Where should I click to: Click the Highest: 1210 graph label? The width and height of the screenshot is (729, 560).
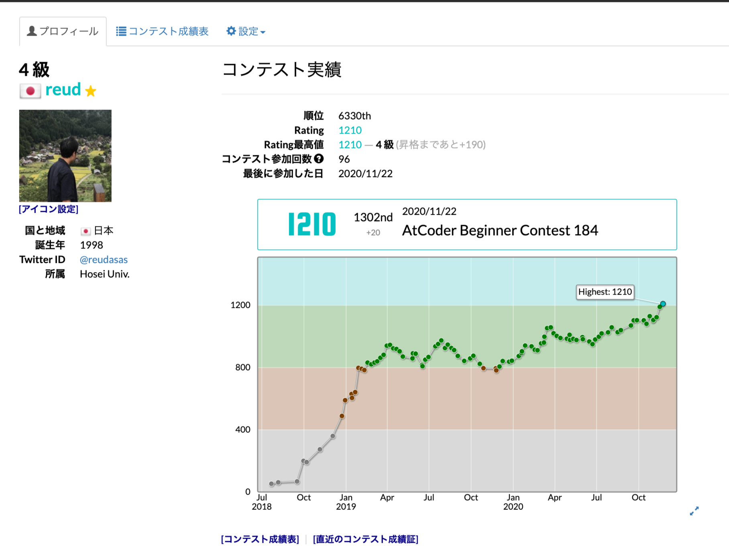click(x=605, y=292)
